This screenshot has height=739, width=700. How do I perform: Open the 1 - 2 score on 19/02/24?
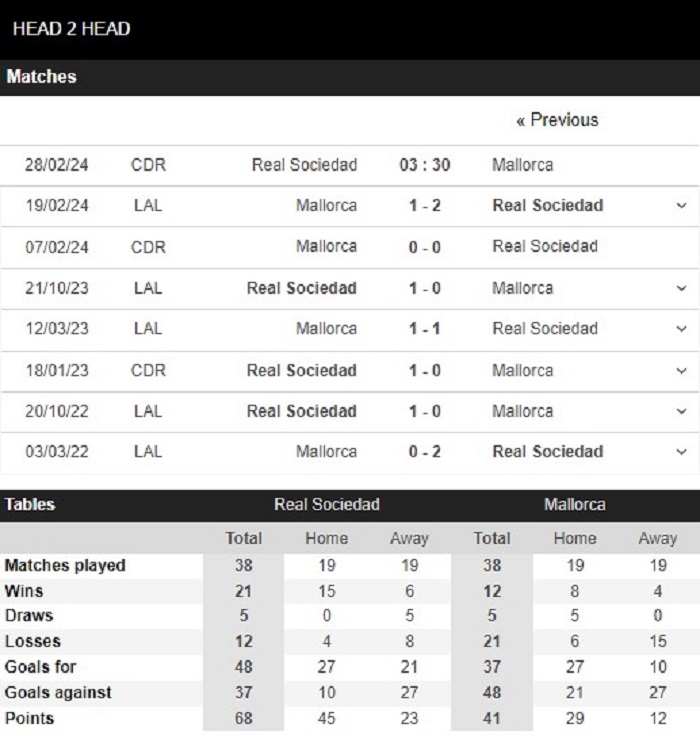pos(425,206)
